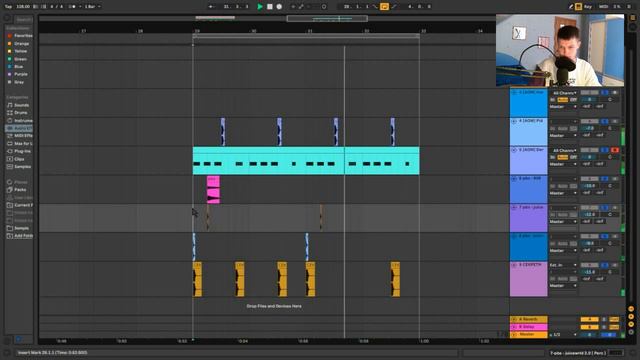
Task: Toggle solo button on track 7
Action: (x=604, y=208)
